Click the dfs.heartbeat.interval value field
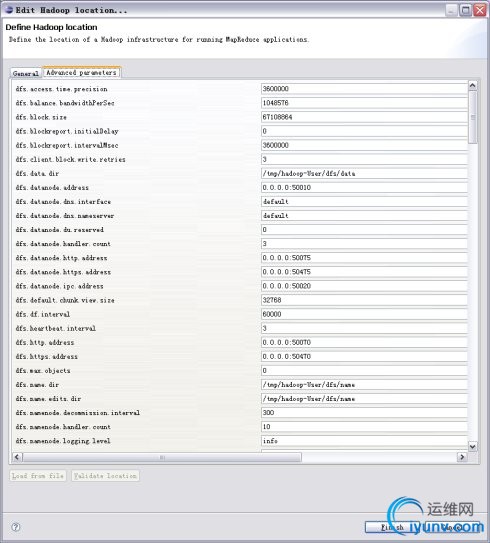The width and height of the screenshot is (490, 543). 364,328
